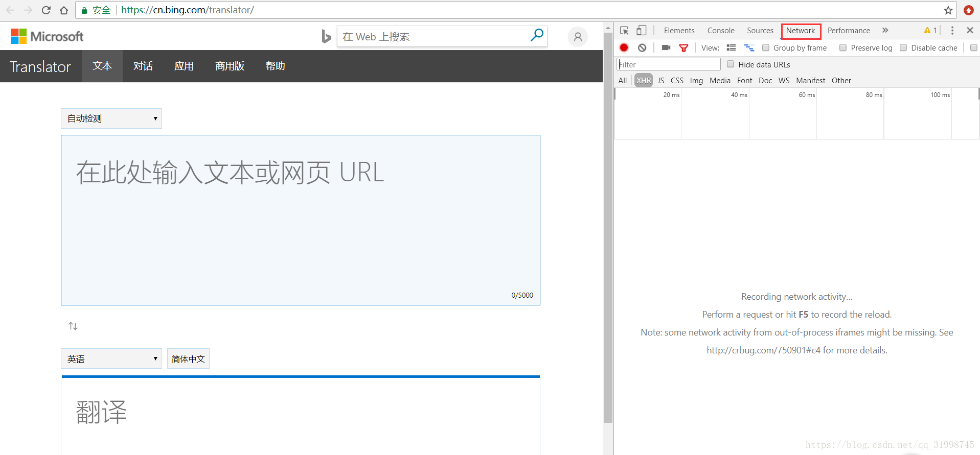Filter requests by WS
980x455 pixels.
pyautogui.click(x=784, y=81)
